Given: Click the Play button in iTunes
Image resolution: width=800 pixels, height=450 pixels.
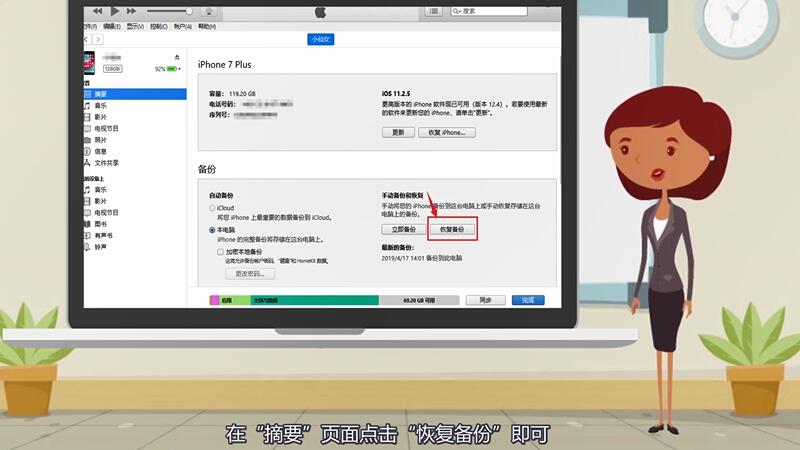Looking at the screenshot, I should [x=113, y=10].
